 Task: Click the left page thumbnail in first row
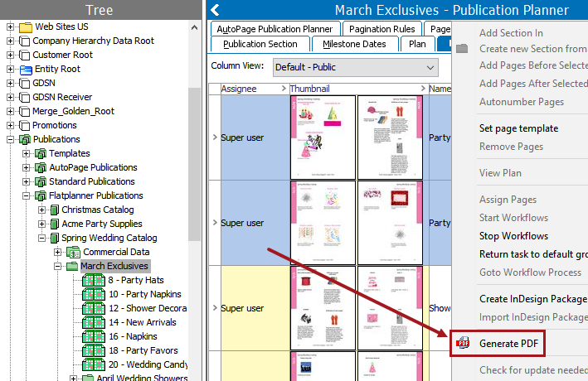point(323,137)
